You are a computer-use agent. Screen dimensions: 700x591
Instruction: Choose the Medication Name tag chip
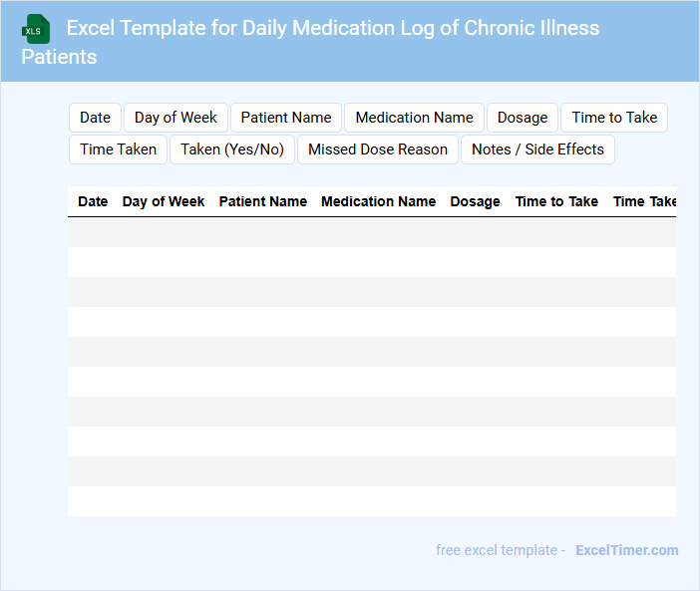pos(414,118)
